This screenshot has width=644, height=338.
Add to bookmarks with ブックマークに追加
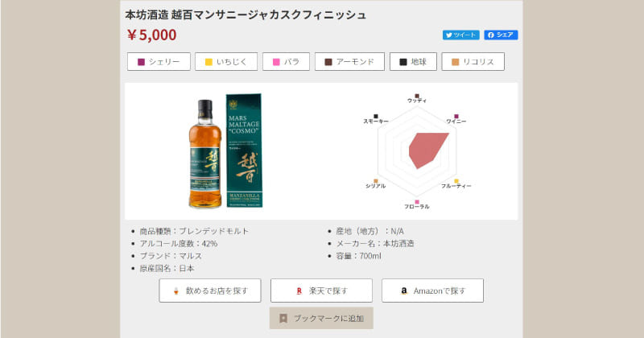(x=321, y=319)
